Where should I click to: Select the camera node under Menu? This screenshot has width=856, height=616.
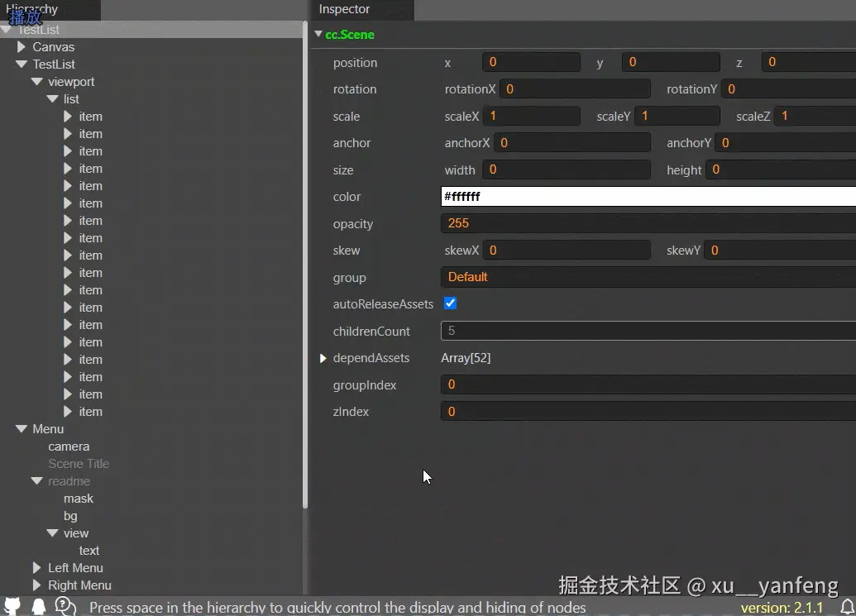click(x=69, y=446)
